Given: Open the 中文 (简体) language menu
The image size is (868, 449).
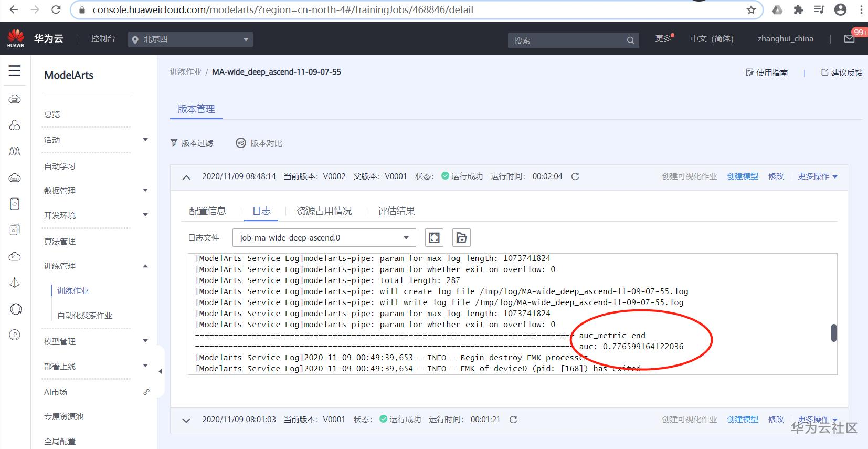Looking at the screenshot, I should coord(712,39).
